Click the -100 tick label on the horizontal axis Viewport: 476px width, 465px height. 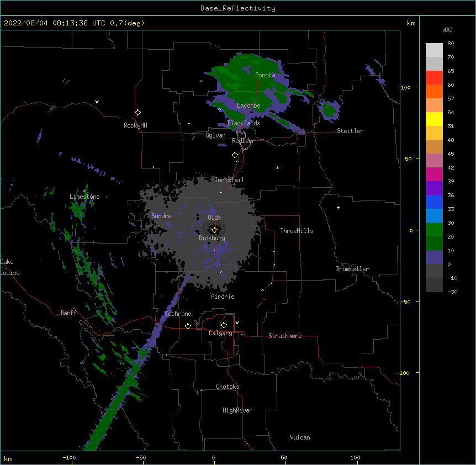69,457
